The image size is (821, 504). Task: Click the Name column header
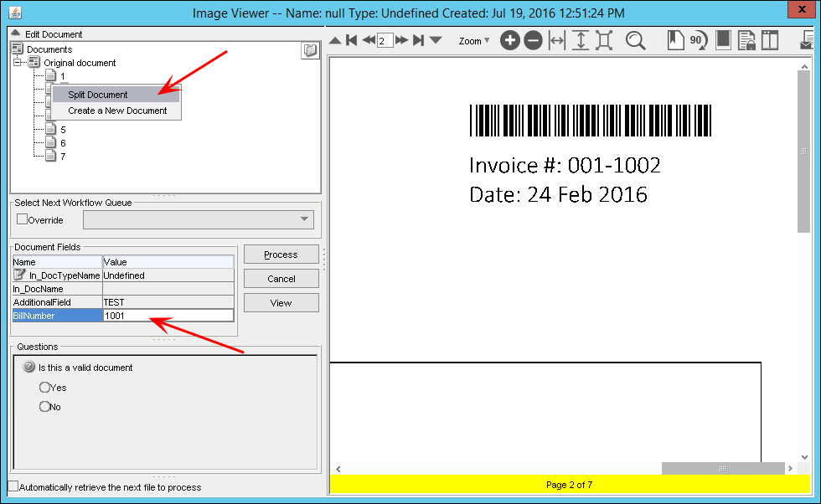(57, 262)
